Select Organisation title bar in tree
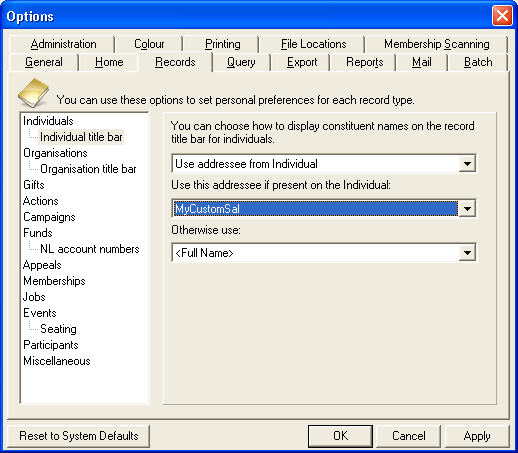 (88, 169)
